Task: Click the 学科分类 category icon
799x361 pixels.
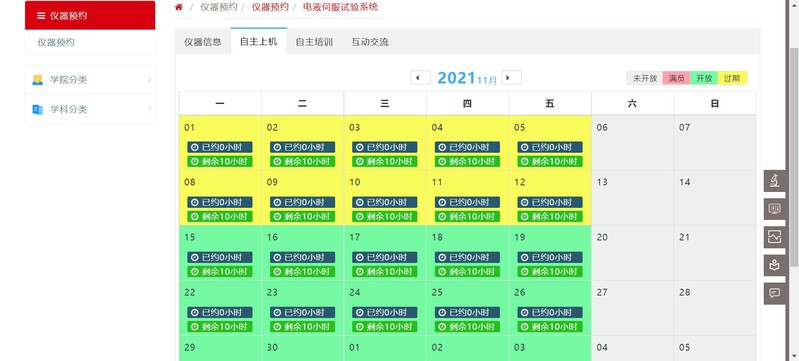Action: click(x=37, y=110)
